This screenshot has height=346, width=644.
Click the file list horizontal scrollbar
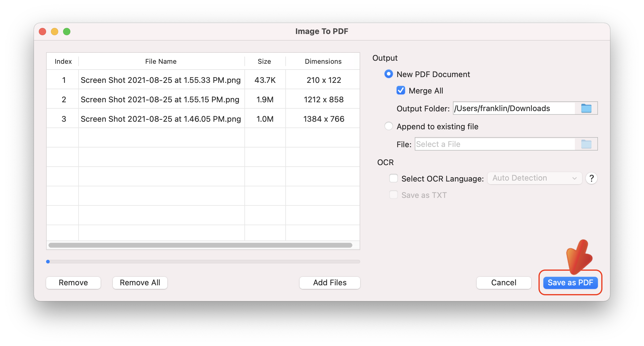(200, 245)
